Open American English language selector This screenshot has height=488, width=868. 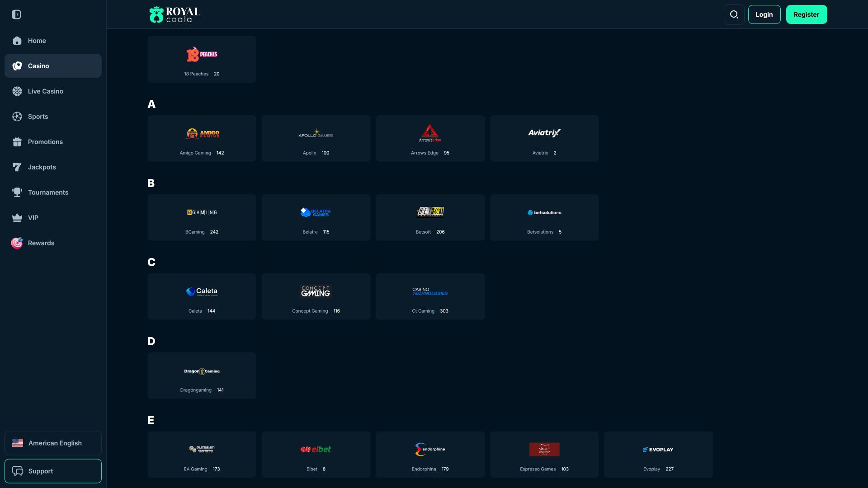[x=53, y=443]
